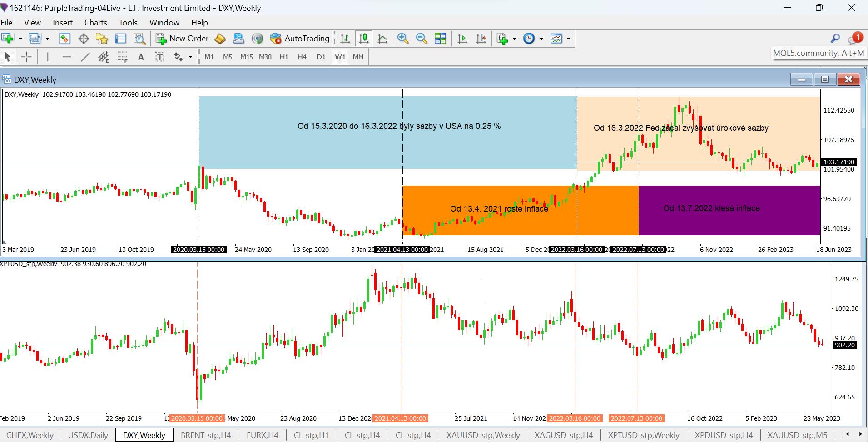The width and height of the screenshot is (868, 443).
Task: Open the new chart dropdown arrow
Action: pyautogui.click(x=20, y=39)
